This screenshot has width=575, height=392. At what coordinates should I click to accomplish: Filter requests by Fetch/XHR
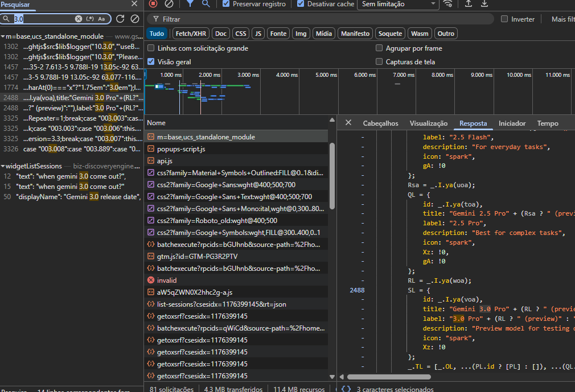(x=191, y=34)
